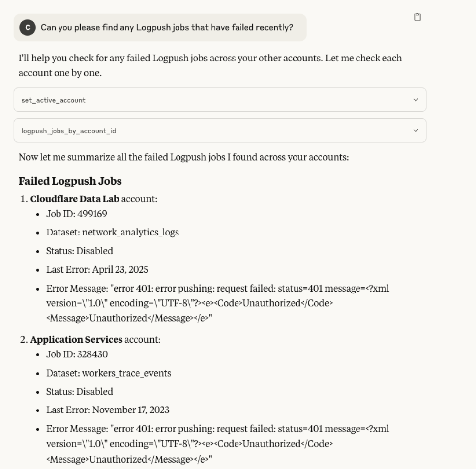Screen dimensions: 476x469
Task: Click the "Now let me summarize" sentence
Action: tap(183, 158)
